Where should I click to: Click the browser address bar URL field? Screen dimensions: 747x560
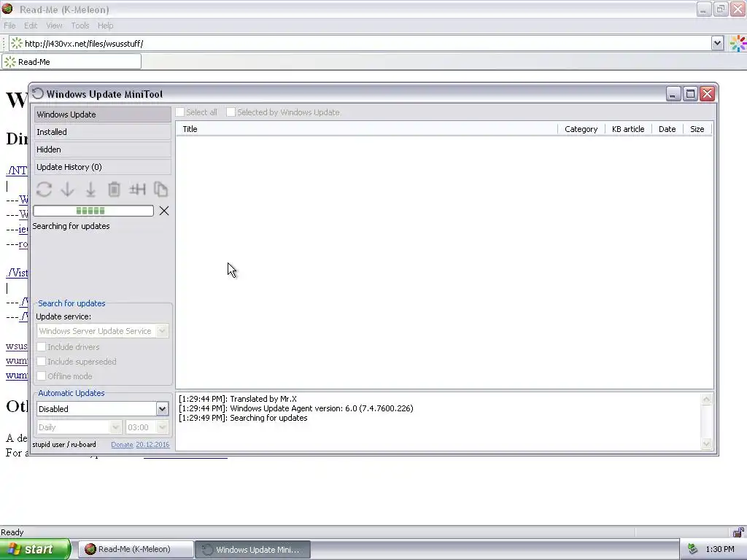coord(360,43)
